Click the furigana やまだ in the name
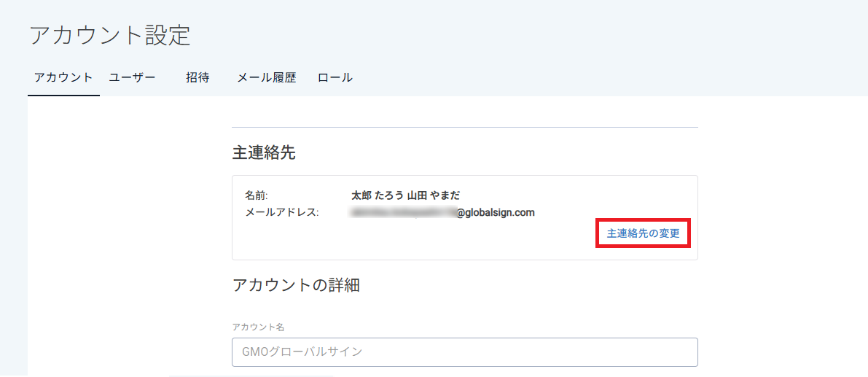Image resolution: width=868 pixels, height=377 pixels. tap(445, 195)
